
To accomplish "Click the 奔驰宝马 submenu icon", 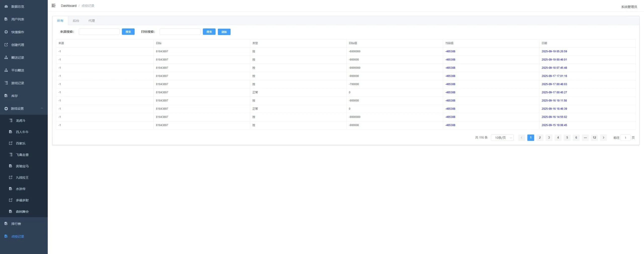I will (11, 166).
